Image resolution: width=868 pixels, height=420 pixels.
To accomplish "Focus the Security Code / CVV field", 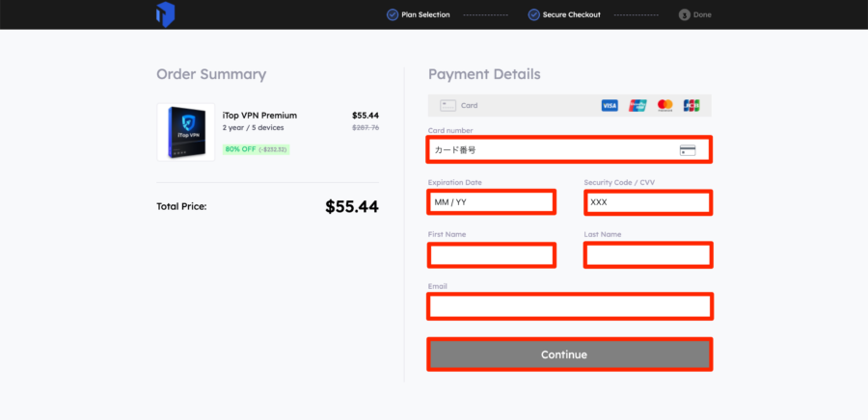I will 648,202.
